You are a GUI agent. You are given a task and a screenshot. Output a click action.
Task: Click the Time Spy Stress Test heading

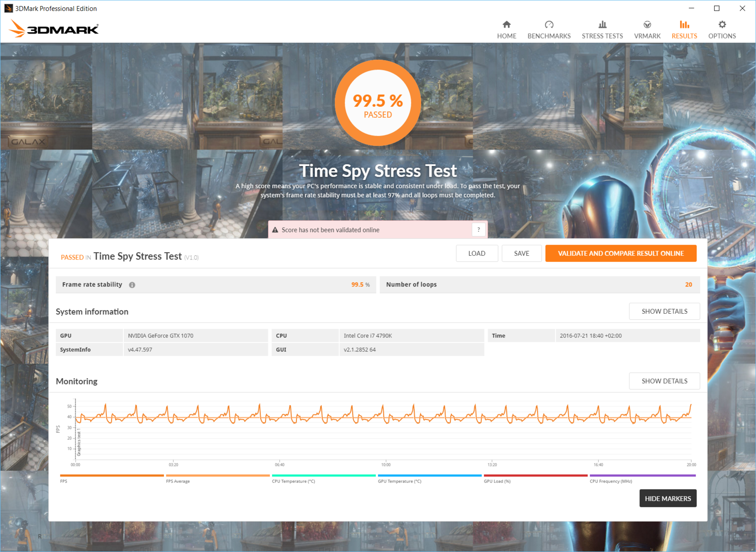pyautogui.click(x=378, y=171)
